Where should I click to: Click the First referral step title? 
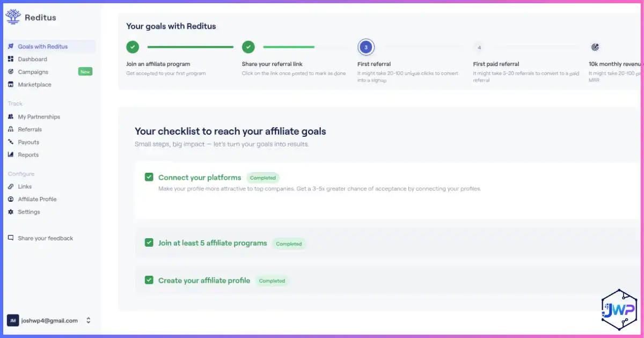coord(374,64)
